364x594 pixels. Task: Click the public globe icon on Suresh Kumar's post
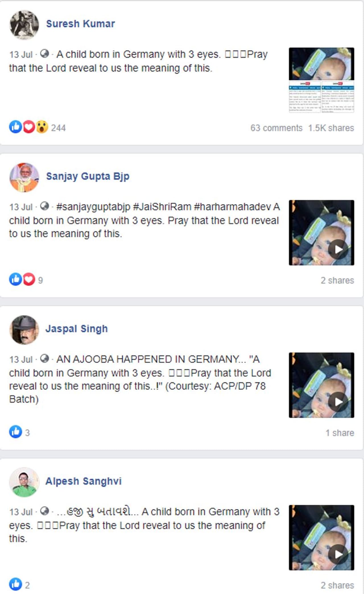click(45, 53)
